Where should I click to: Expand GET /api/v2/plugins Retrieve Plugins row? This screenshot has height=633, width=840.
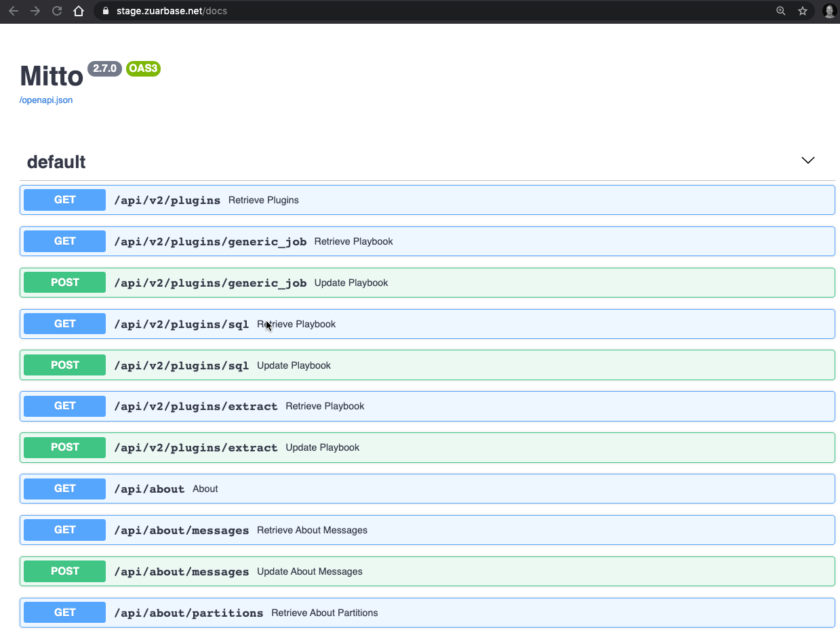(427, 200)
